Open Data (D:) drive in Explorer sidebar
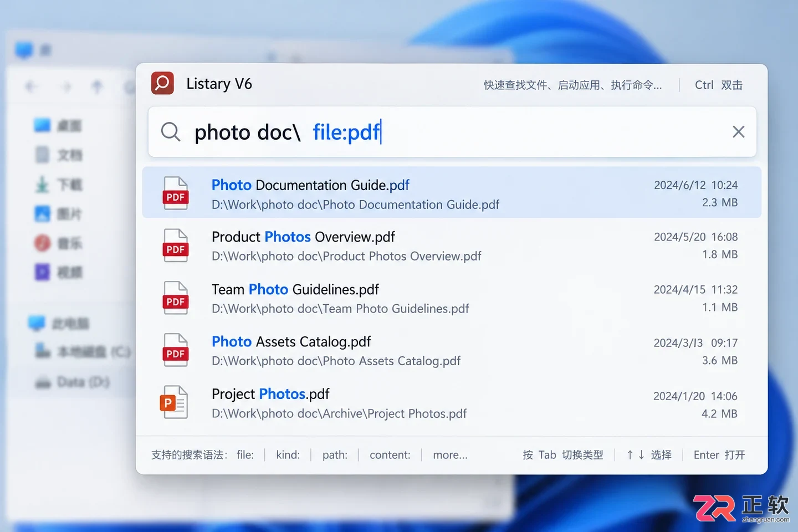The height and width of the screenshot is (532, 798). coord(73,382)
